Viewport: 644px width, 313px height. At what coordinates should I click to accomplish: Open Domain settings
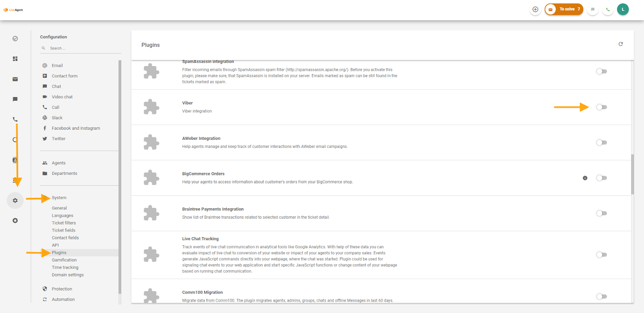click(68, 275)
